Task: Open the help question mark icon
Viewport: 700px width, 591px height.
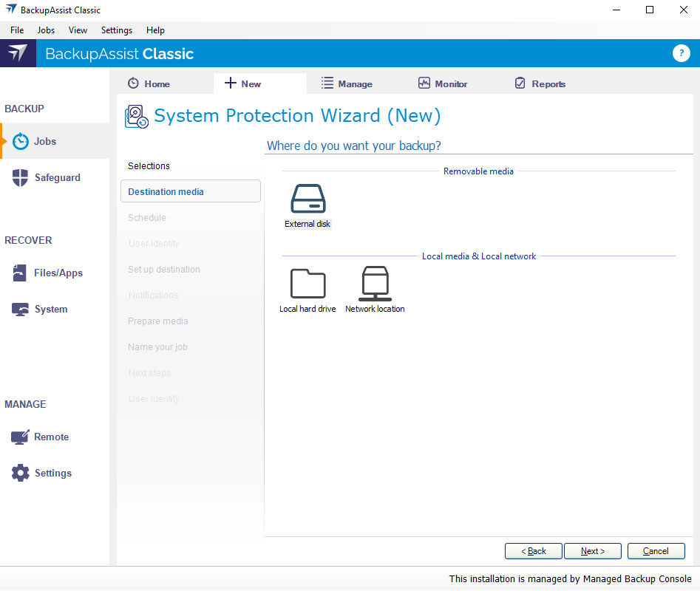Action: 681,53
